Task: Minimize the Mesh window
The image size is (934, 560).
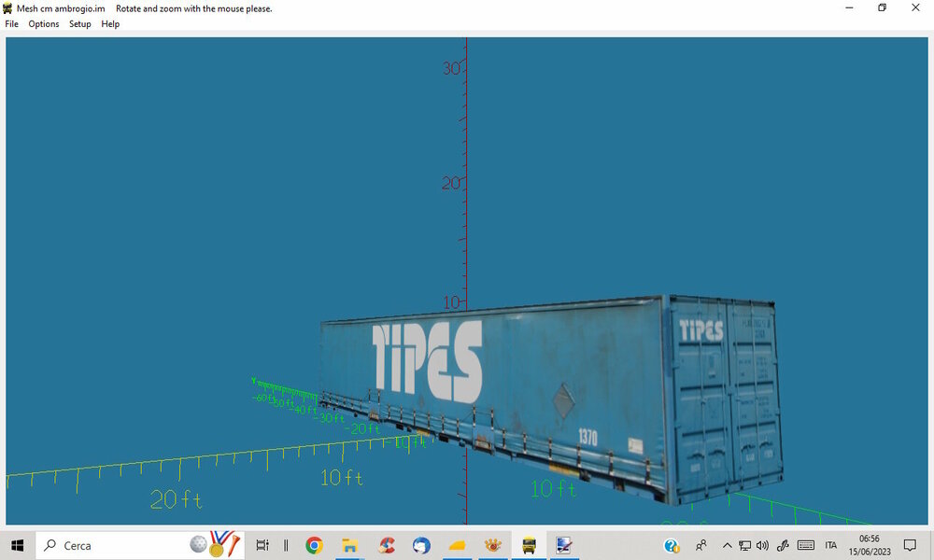Action: pos(849,7)
